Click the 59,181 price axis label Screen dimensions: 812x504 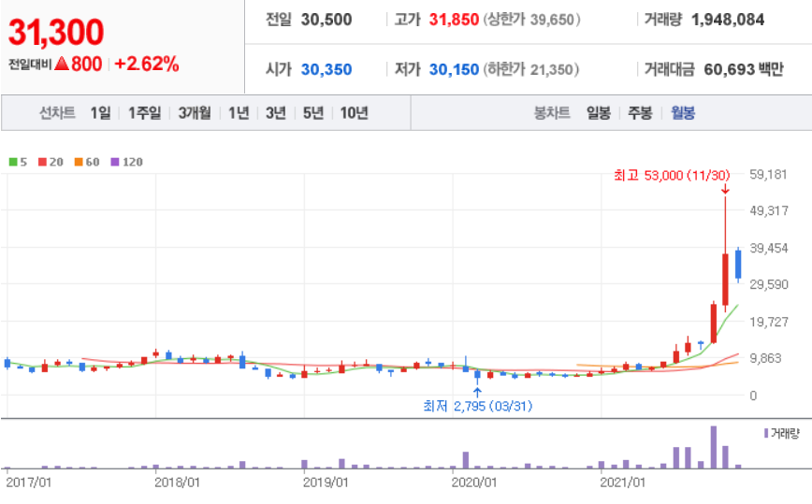tap(769, 174)
